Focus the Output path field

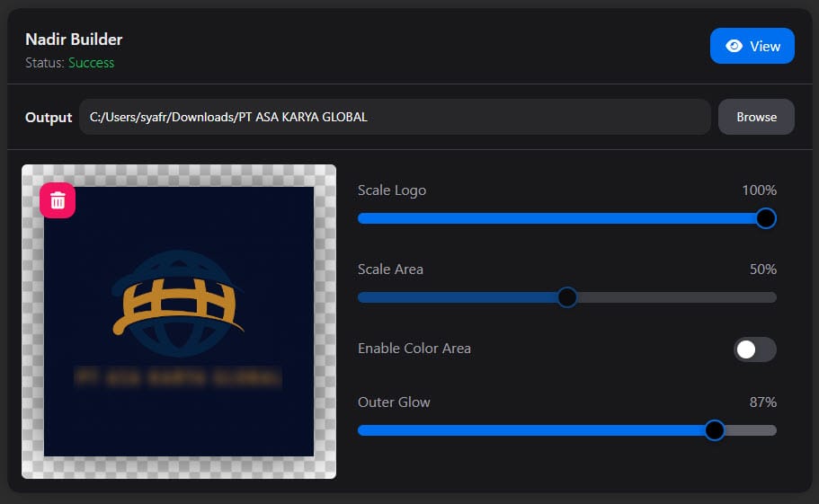click(395, 117)
